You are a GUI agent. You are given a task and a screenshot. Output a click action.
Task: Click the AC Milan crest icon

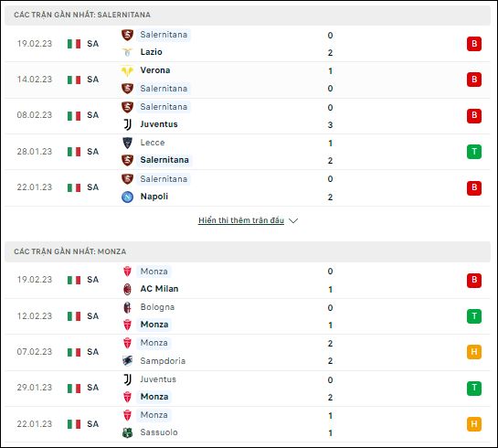coord(127,289)
